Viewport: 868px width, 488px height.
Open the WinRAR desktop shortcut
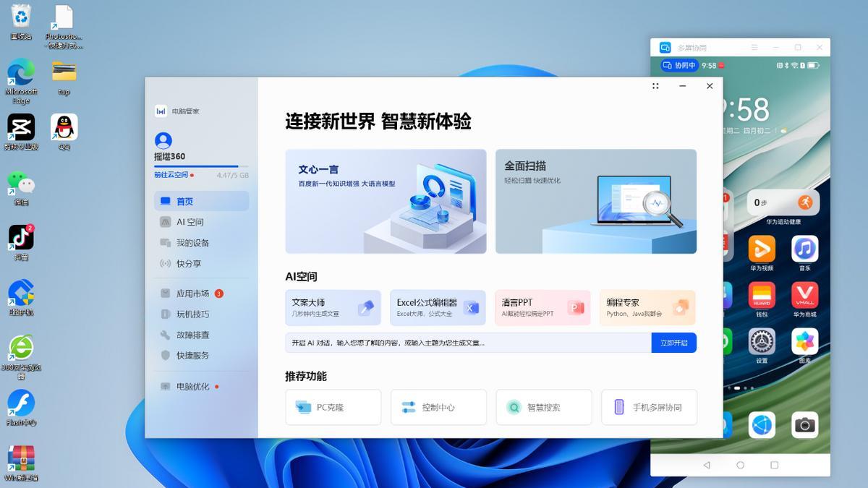point(21,463)
